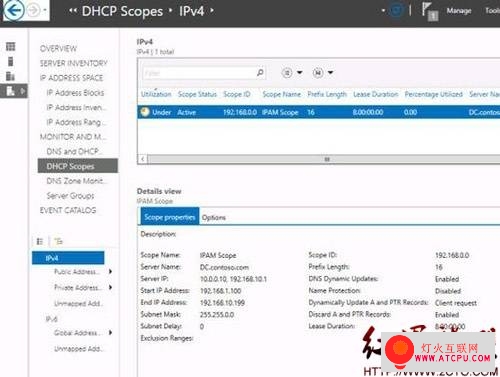Select Server Groups item
The width and height of the screenshot is (500, 377).
(70, 196)
